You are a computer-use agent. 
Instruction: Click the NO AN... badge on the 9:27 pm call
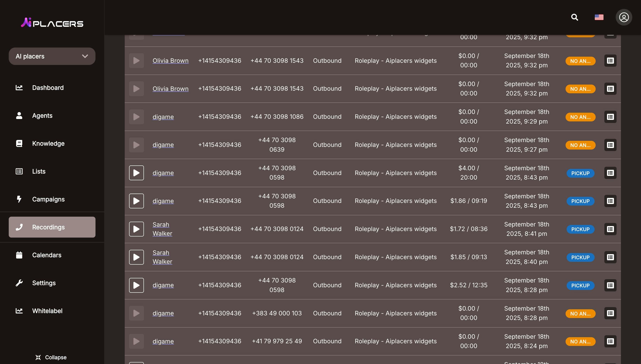(x=580, y=145)
